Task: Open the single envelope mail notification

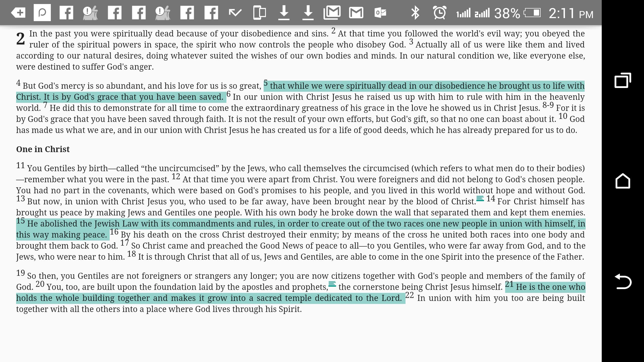Action: coord(356,13)
